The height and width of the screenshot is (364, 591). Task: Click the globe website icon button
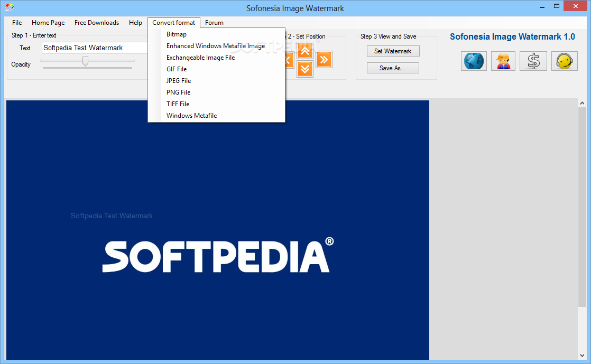pyautogui.click(x=474, y=61)
